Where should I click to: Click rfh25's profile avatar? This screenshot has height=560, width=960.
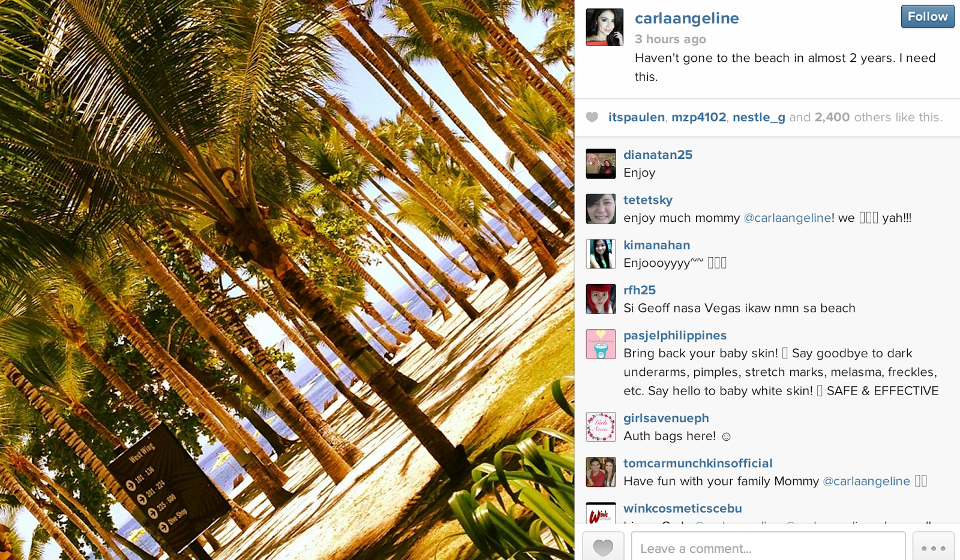(601, 299)
